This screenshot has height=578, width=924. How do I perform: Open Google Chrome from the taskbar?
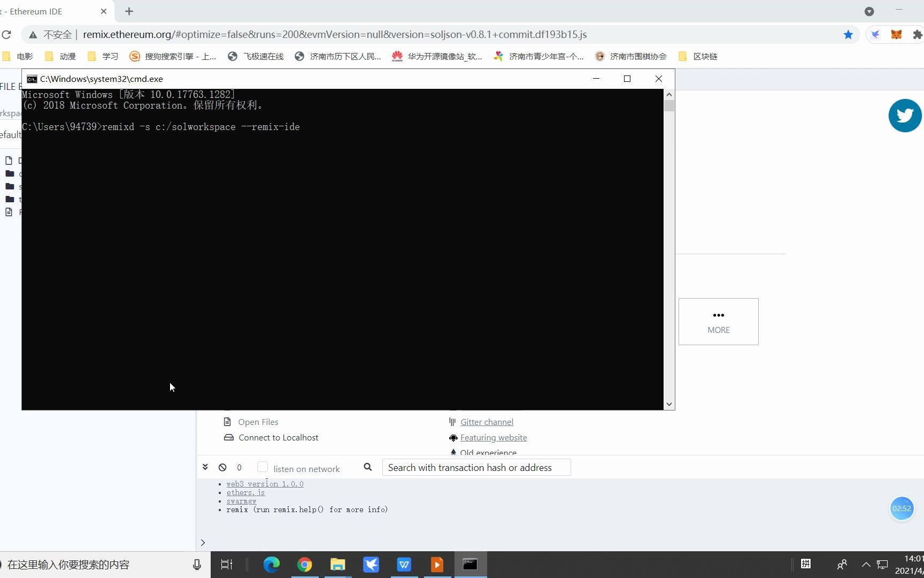[x=305, y=565]
